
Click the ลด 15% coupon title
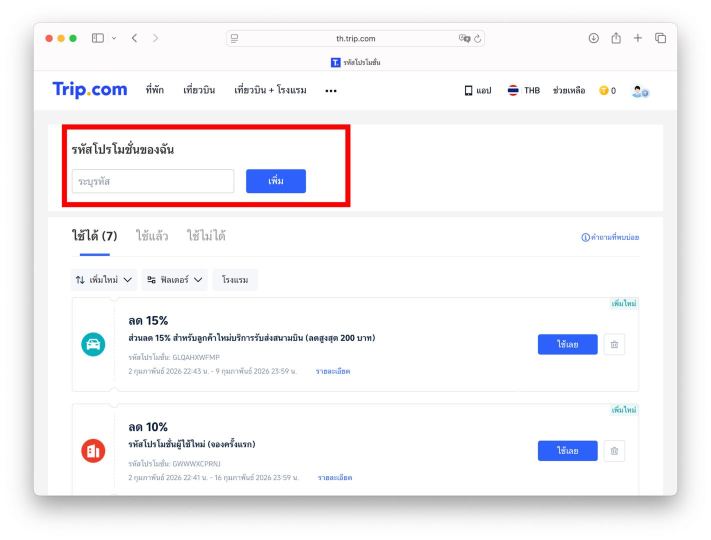tap(148, 321)
